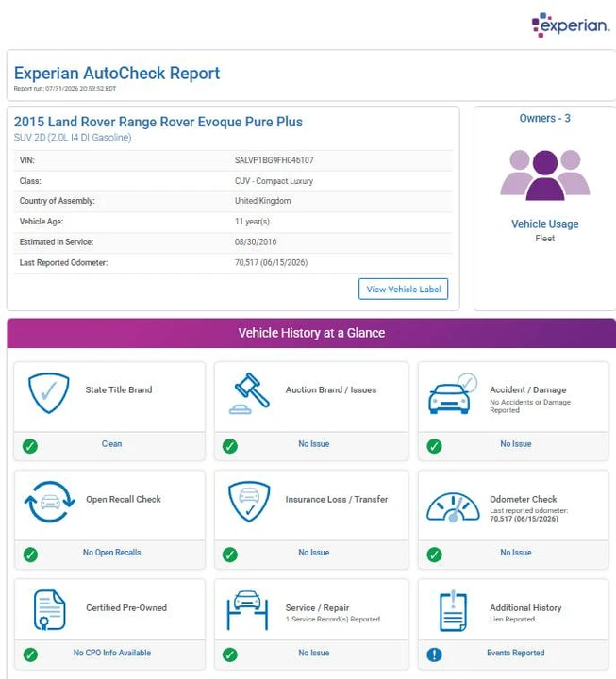Click the CUV - Compact Luxury class value
The height and width of the screenshot is (679, 616).
pos(274,181)
